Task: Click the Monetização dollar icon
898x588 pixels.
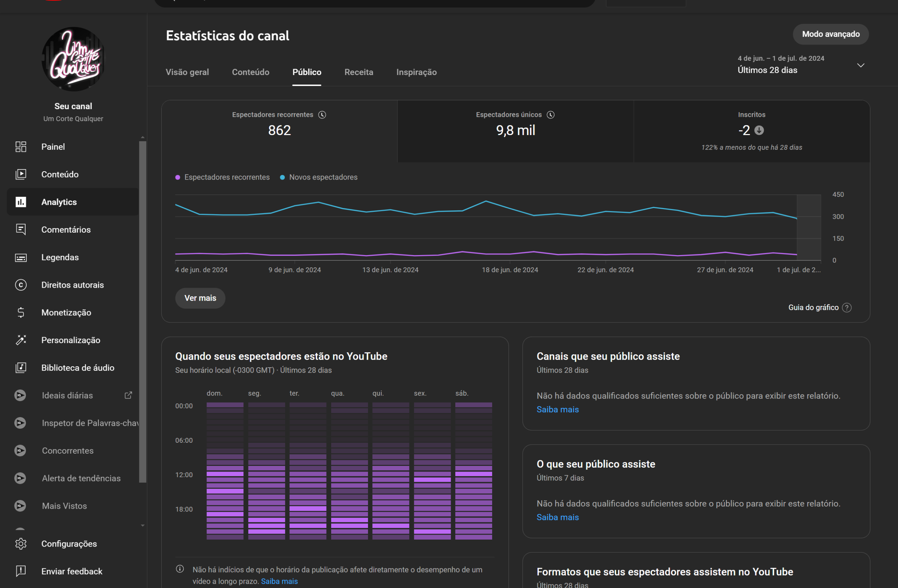Action: pos(21,313)
